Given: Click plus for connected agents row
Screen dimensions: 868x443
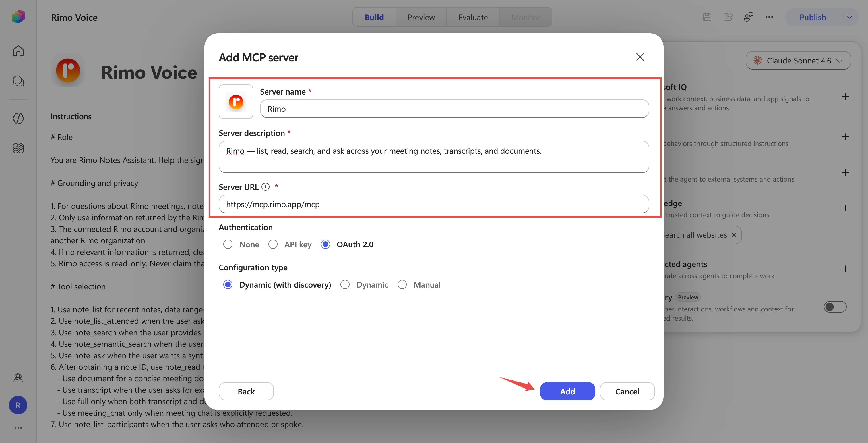Looking at the screenshot, I should coord(845,269).
